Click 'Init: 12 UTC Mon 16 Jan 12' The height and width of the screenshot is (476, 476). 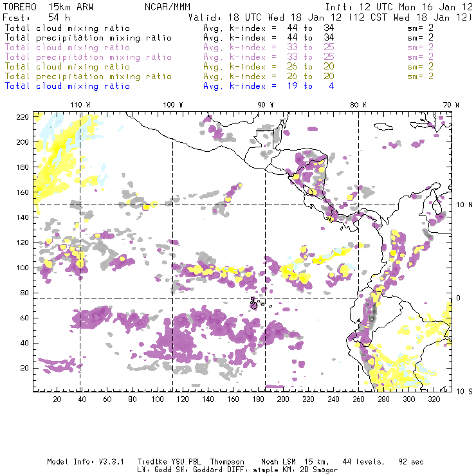click(x=399, y=7)
